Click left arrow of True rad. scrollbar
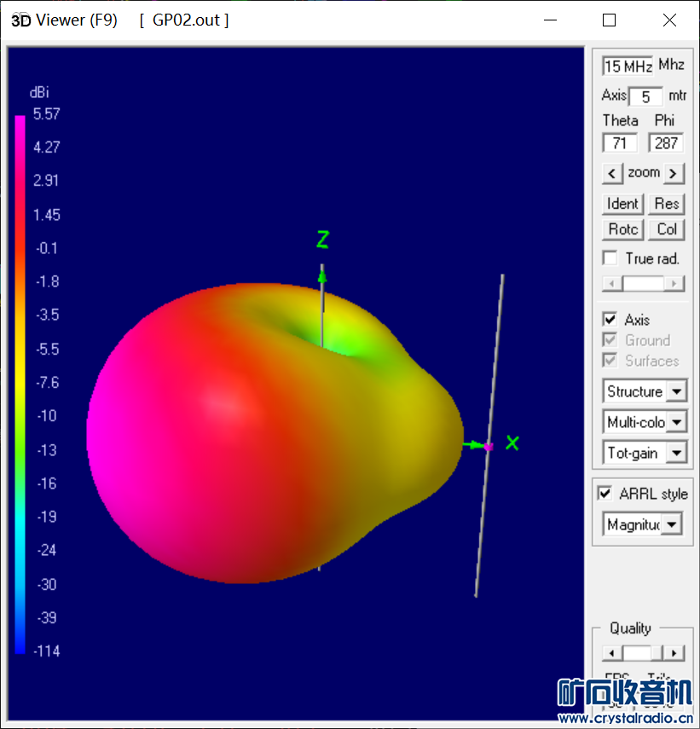Viewport: 700px width, 729px height. click(609, 284)
